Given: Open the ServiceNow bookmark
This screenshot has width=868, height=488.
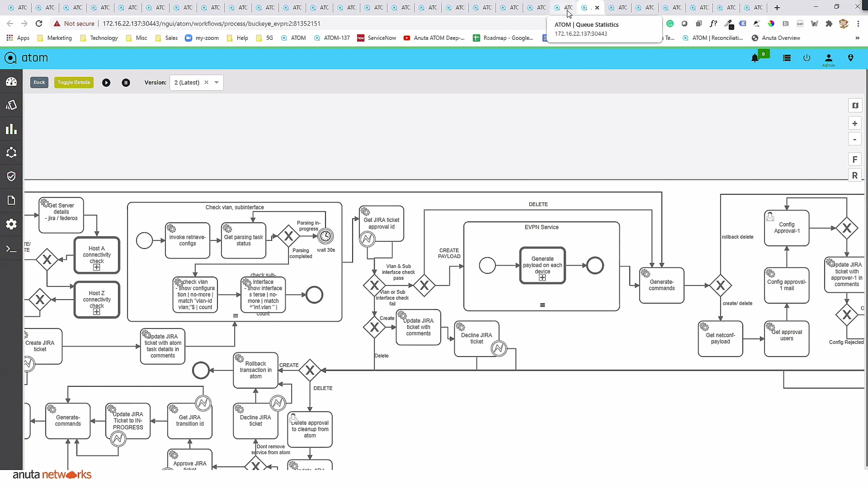Looking at the screenshot, I should pyautogui.click(x=376, y=38).
